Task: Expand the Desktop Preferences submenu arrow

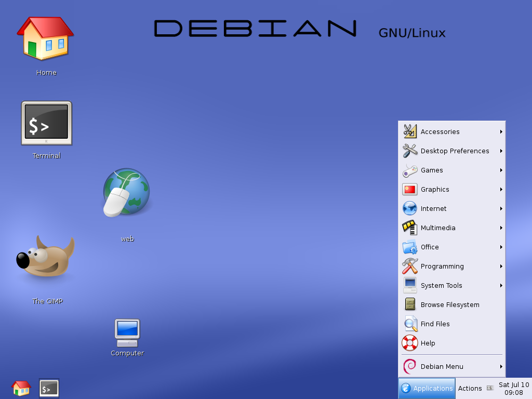Action: coord(501,151)
